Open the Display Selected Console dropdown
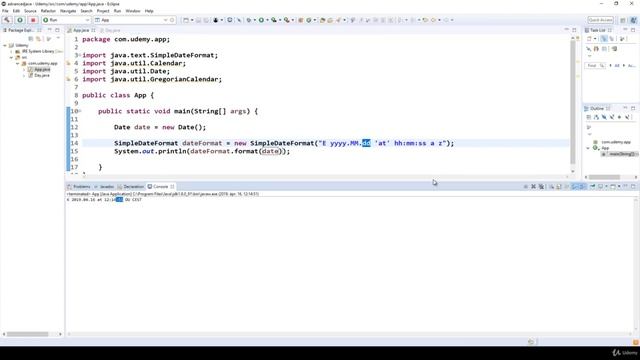This screenshot has width=640, height=360. click(606, 187)
